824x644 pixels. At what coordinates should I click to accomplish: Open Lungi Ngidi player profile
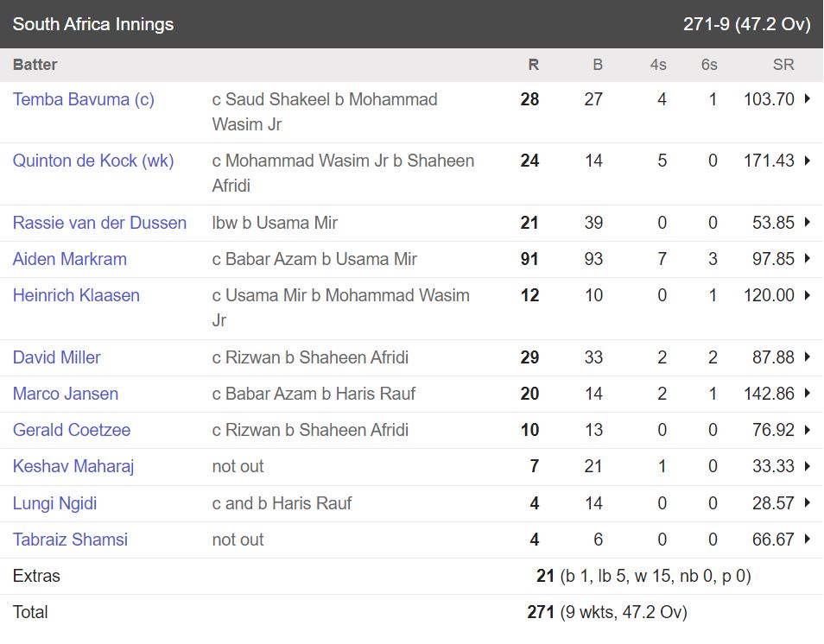coord(54,503)
